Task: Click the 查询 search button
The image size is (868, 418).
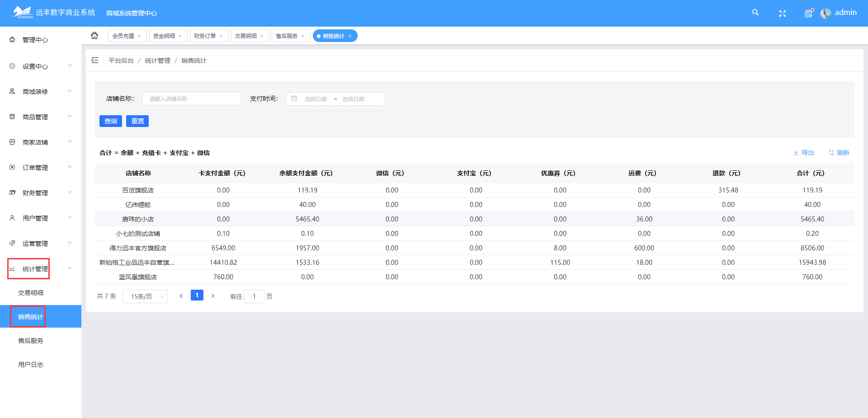Action: click(x=111, y=121)
